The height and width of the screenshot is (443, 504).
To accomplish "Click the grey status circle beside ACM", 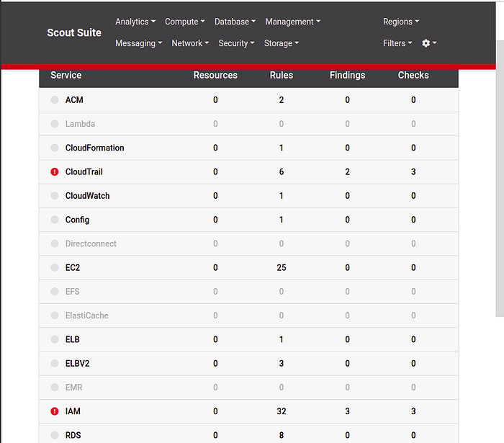I will (x=55, y=100).
